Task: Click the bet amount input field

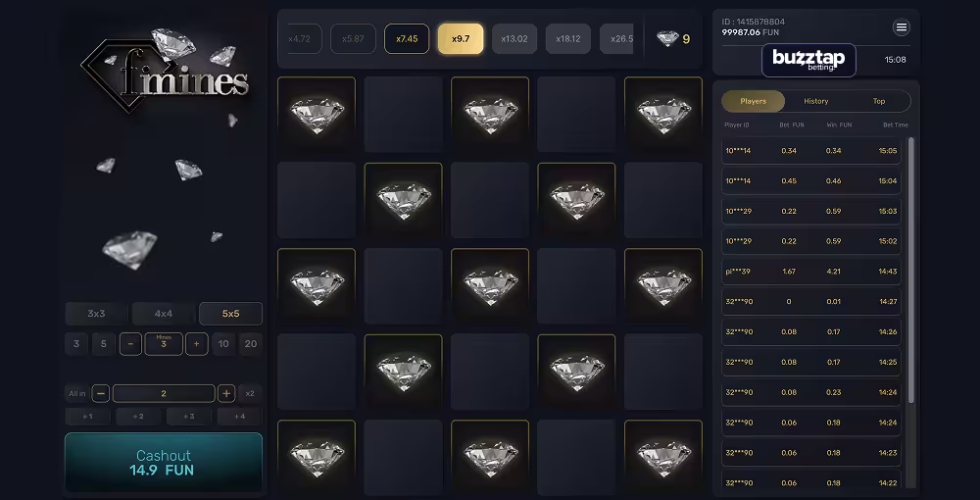Action: pyautogui.click(x=164, y=393)
